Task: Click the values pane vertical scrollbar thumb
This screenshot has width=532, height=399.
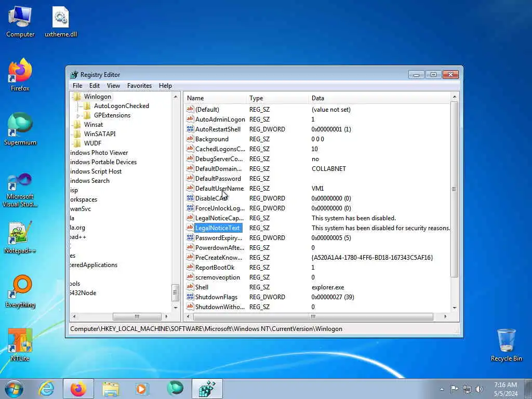Action: [x=454, y=189]
